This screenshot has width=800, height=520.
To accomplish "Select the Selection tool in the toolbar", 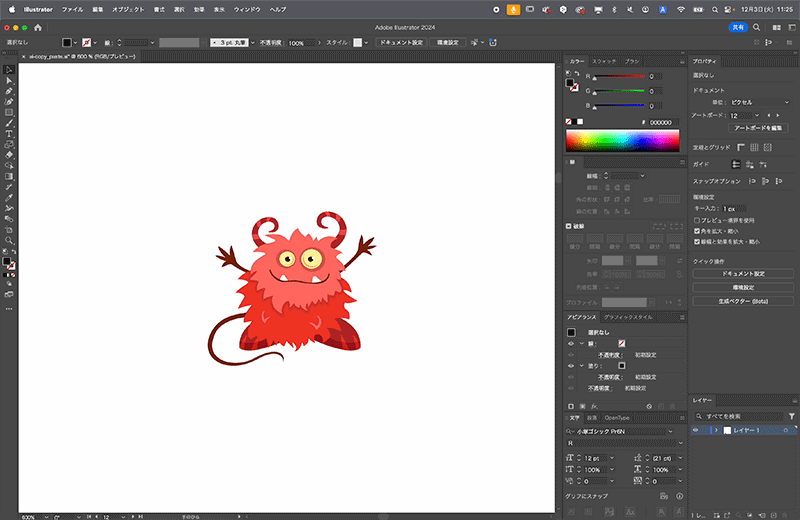I will pos(9,69).
